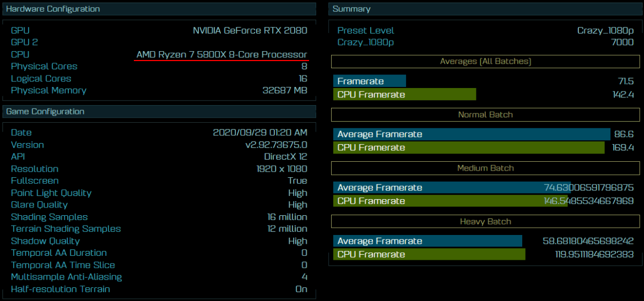Viewport: 644px width, 301px height.
Task: Expand the Averages (All Batches) section header
Action: click(x=485, y=61)
